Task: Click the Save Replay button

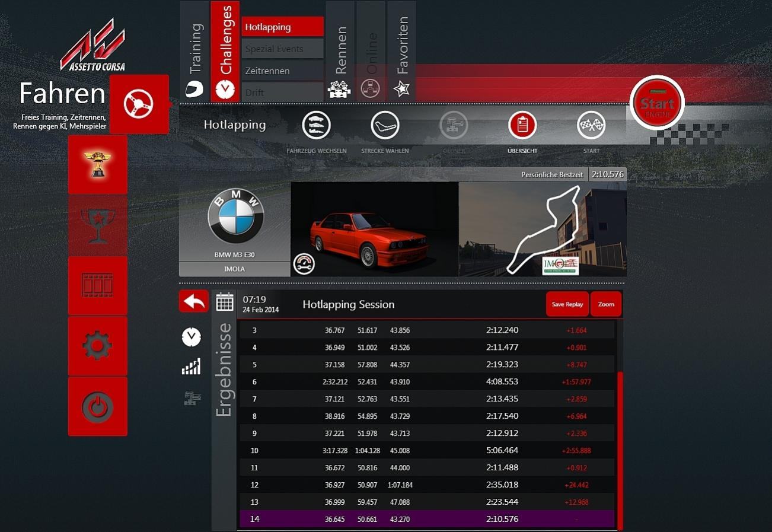Action: coord(567,304)
